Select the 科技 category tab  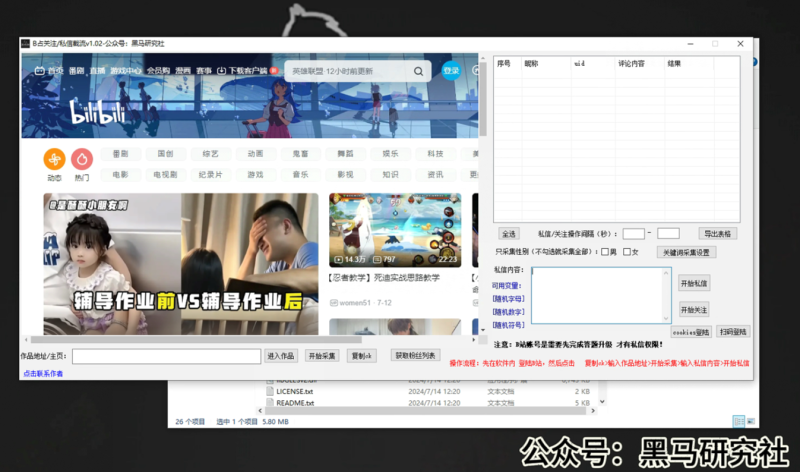click(x=435, y=154)
